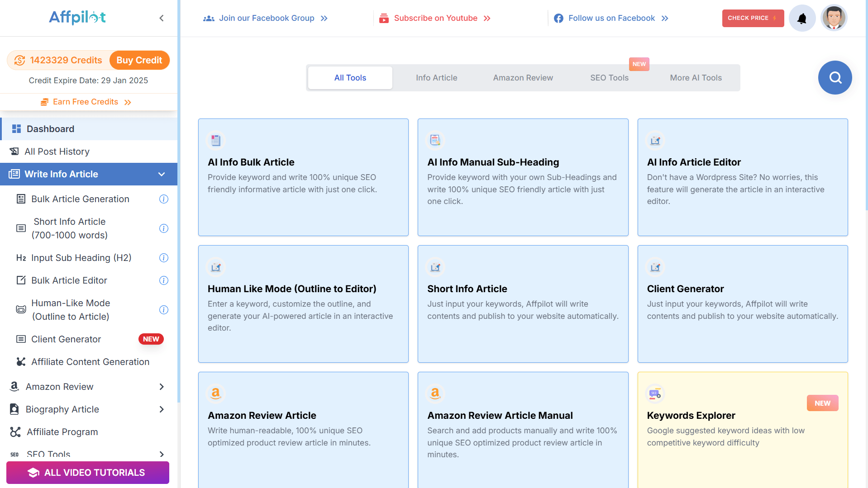Click the notification bell icon

coord(802,19)
